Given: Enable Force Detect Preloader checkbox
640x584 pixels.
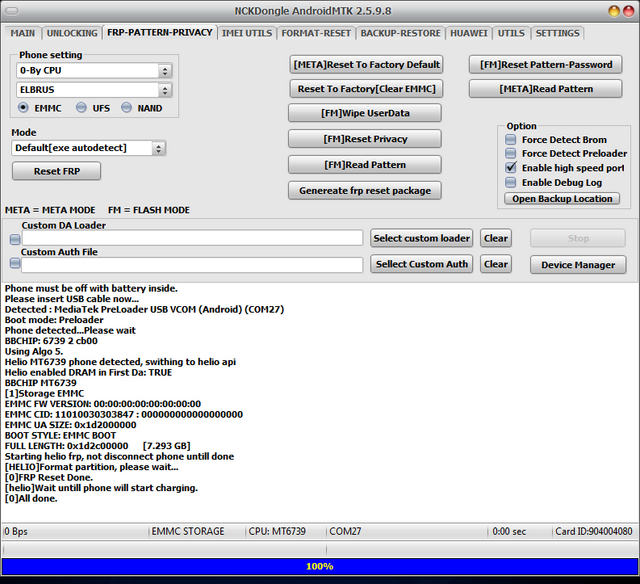Looking at the screenshot, I should 511,153.
